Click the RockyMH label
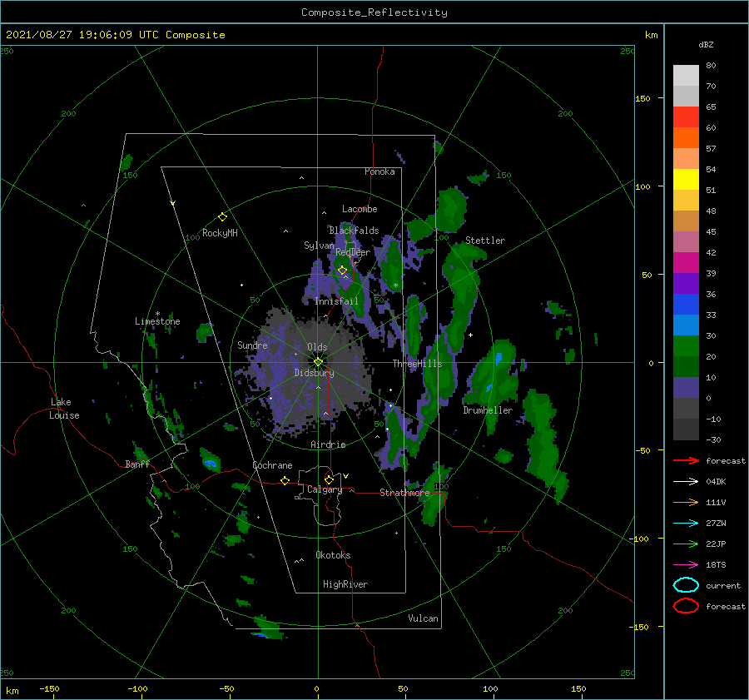This screenshot has width=749, height=700. 220,233
